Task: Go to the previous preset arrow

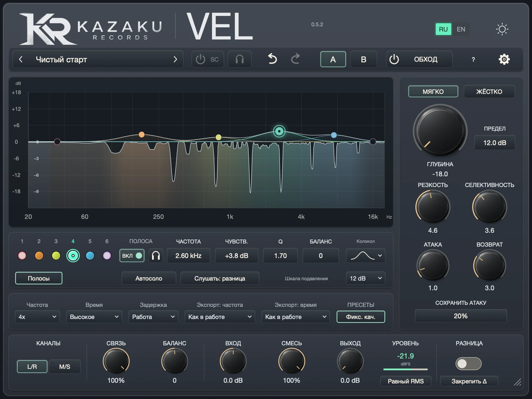Action: (x=21, y=59)
